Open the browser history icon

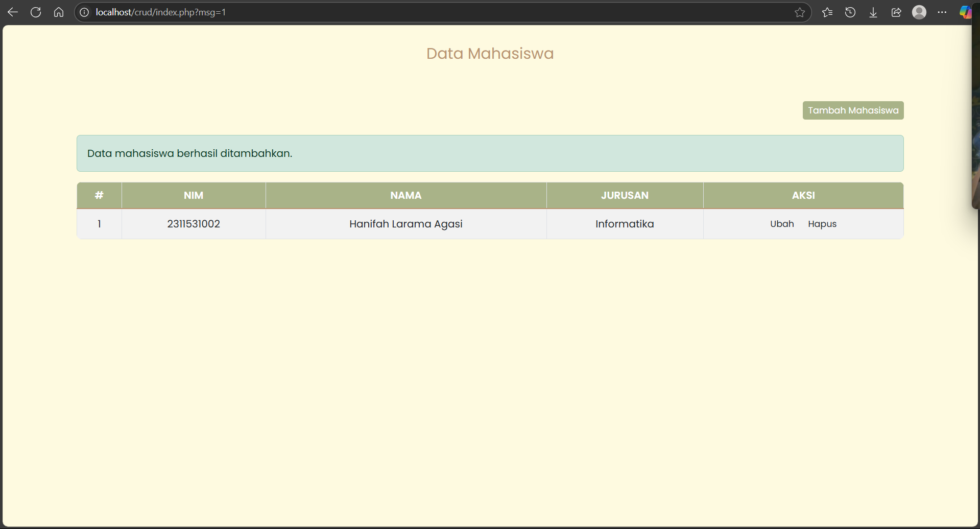pos(850,12)
